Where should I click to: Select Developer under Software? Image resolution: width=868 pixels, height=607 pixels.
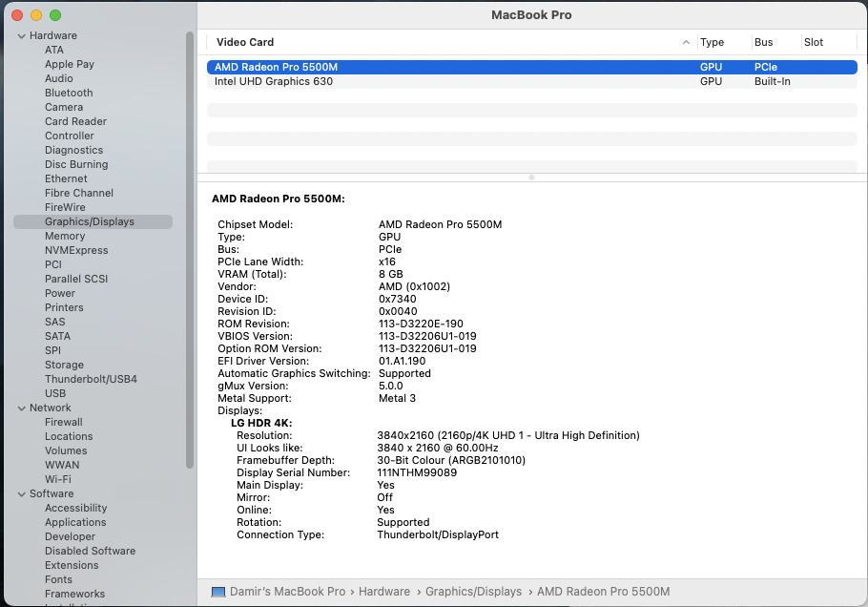[x=70, y=537]
